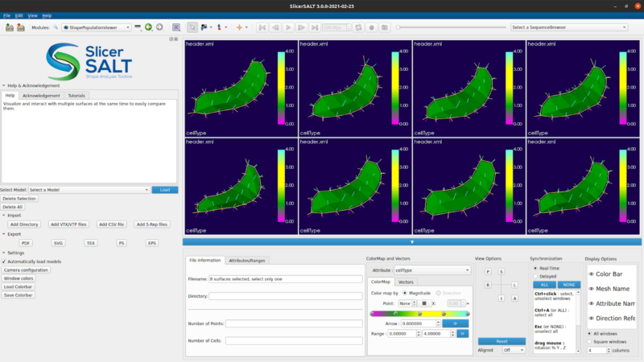Open the Select a Model dropdown
The height and width of the screenshot is (362, 644).
tap(89, 190)
